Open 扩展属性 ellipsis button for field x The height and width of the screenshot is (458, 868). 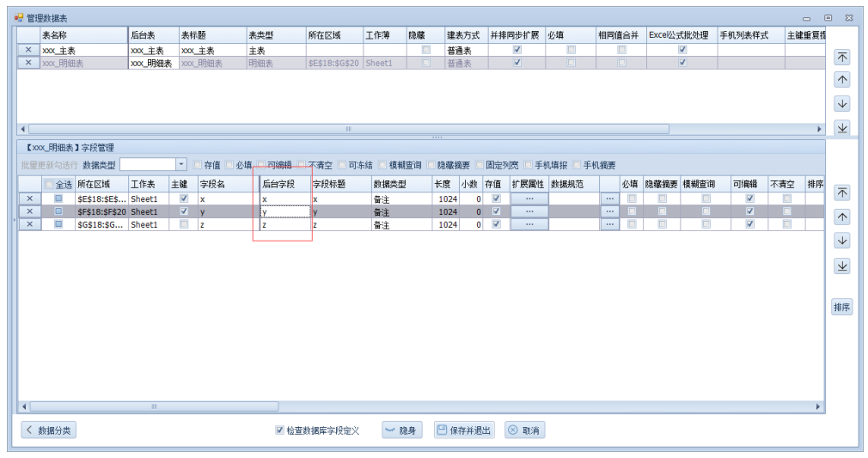point(529,198)
